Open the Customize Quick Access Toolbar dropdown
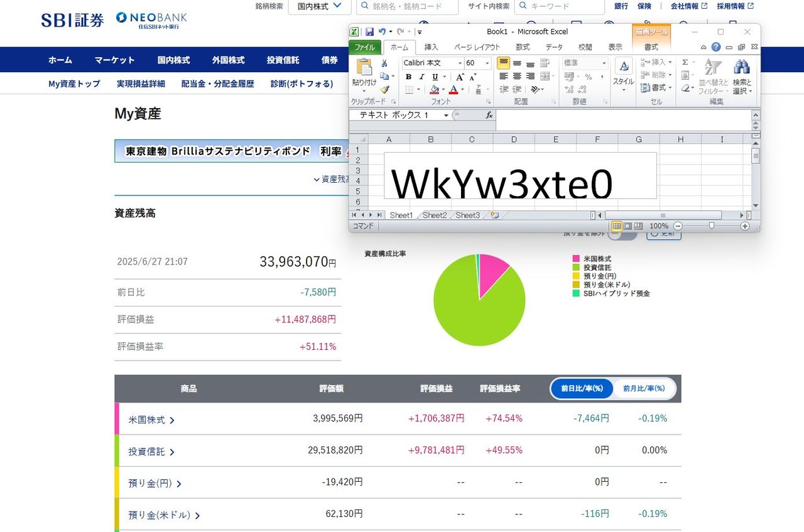Screen dimensions: 804x532 (420, 32)
